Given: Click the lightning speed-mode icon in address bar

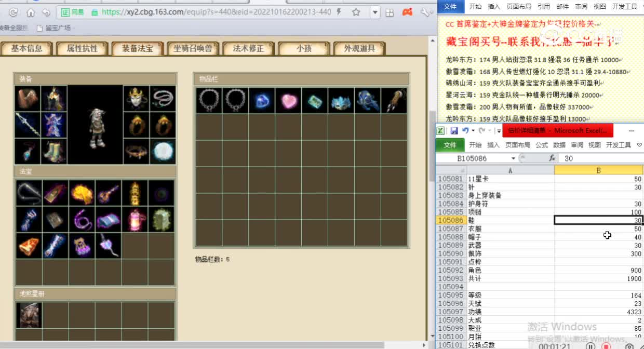Looking at the screenshot, I should click(339, 12).
